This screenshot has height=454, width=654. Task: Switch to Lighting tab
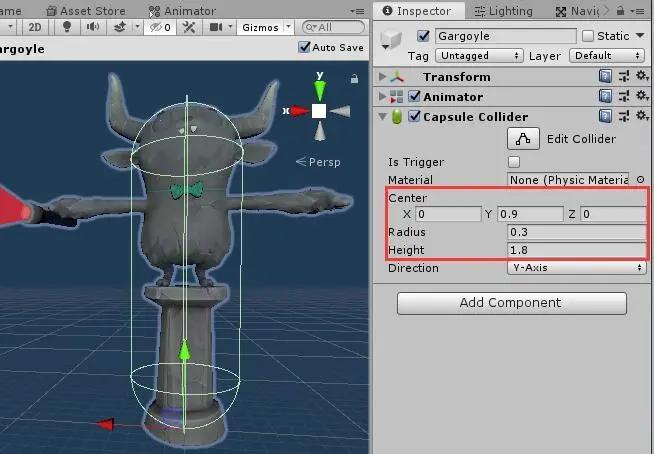(x=504, y=11)
